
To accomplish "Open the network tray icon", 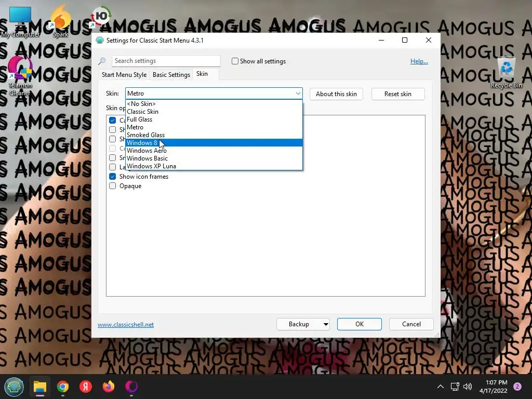I will pos(455,387).
